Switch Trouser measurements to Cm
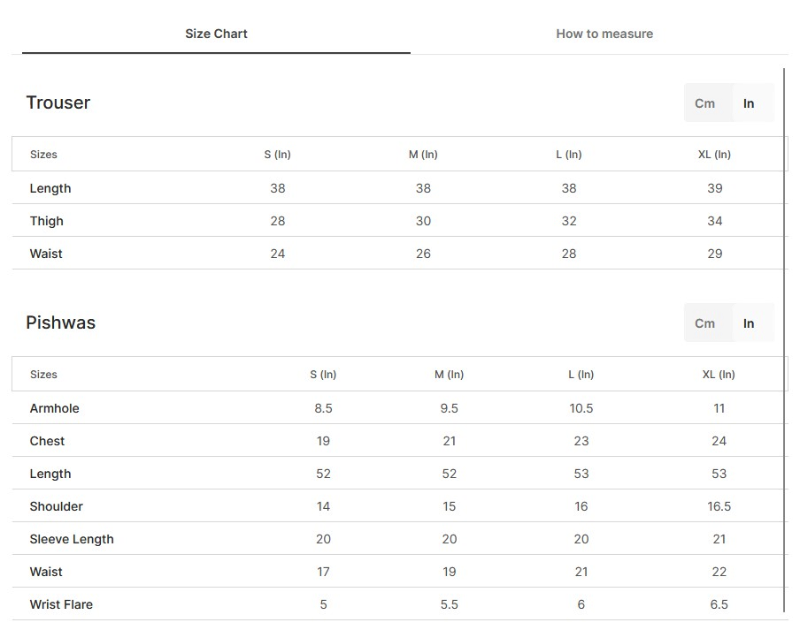800x630 pixels. tap(705, 103)
